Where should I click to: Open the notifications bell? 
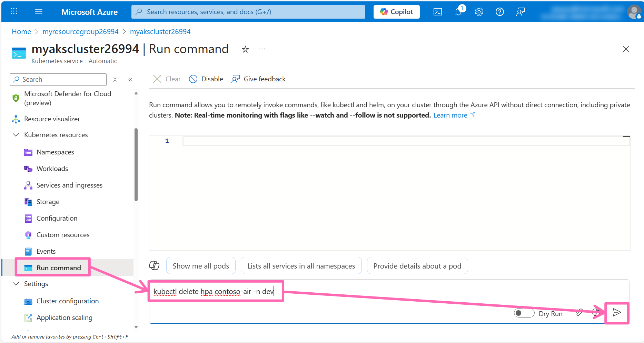point(458,12)
